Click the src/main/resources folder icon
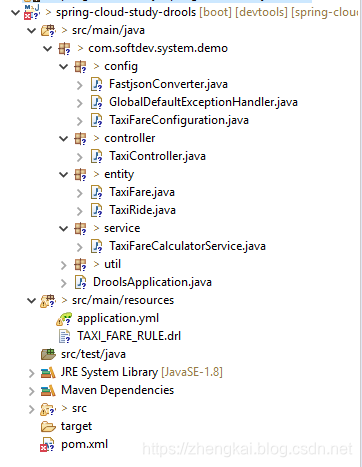Screen dimensions: 362x467 pyautogui.click(x=48, y=301)
